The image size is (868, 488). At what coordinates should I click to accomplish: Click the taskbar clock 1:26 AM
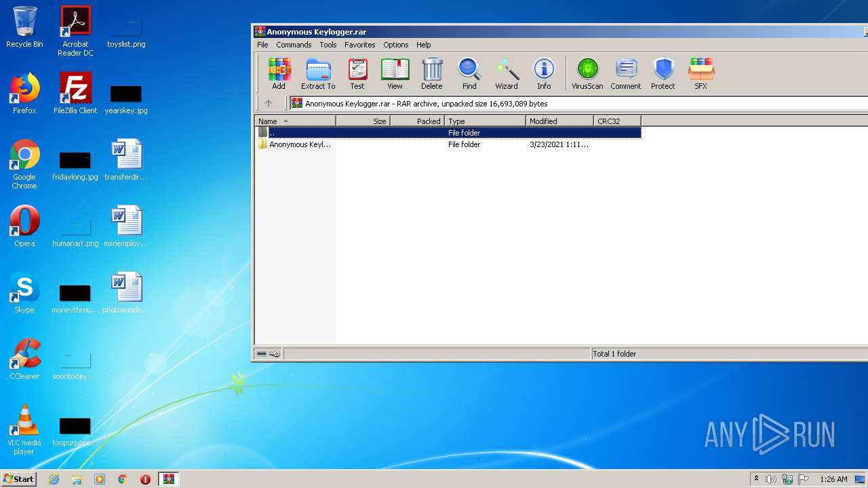click(833, 479)
